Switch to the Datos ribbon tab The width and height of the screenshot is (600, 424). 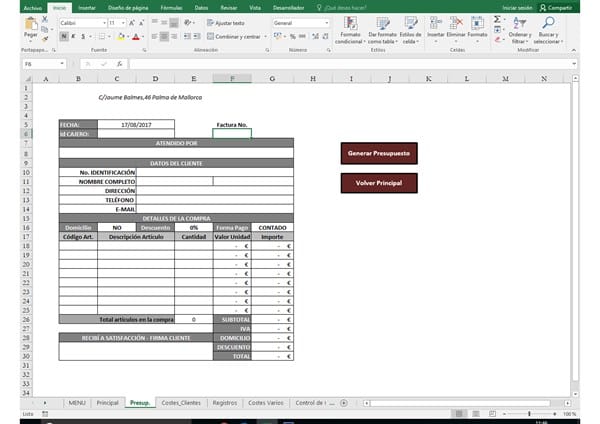pos(201,8)
